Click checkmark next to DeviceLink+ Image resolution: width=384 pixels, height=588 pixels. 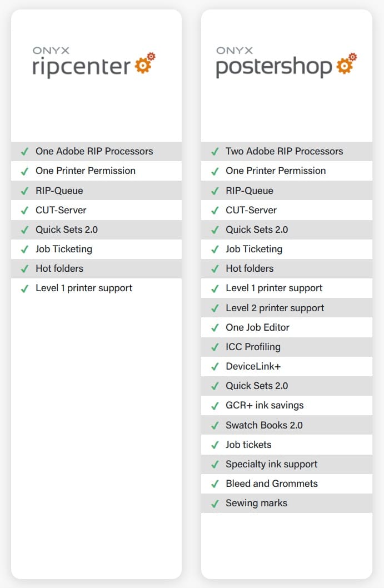215,367
